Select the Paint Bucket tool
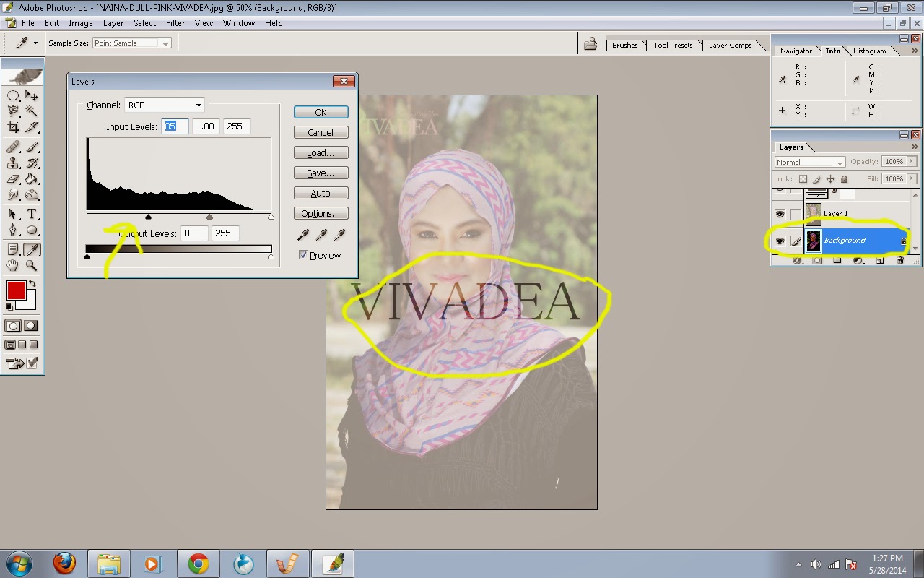 pyautogui.click(x=32, y=178)
